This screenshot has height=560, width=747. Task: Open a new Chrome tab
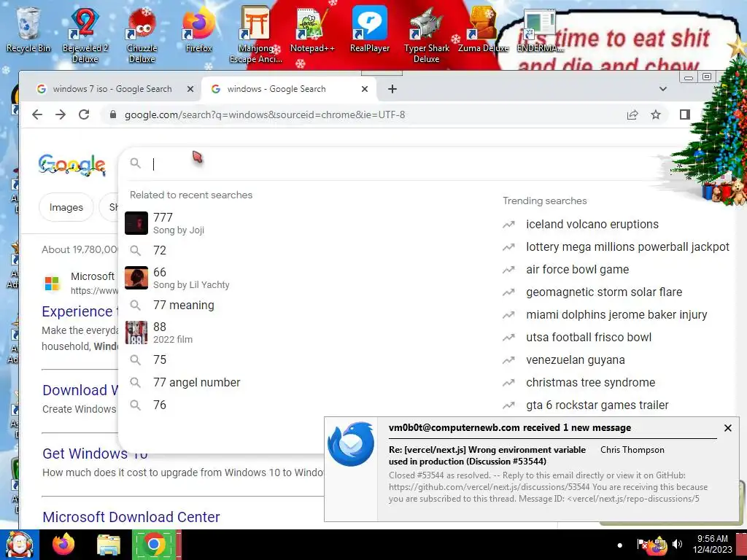pyautogui.click(x=392, y=89)
